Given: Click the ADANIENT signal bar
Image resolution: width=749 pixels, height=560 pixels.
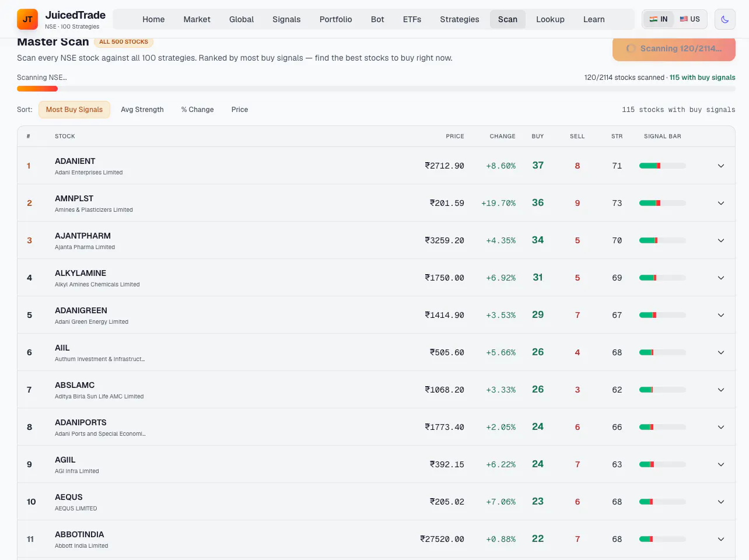Looking at the screenshot, I should point(663,166).
